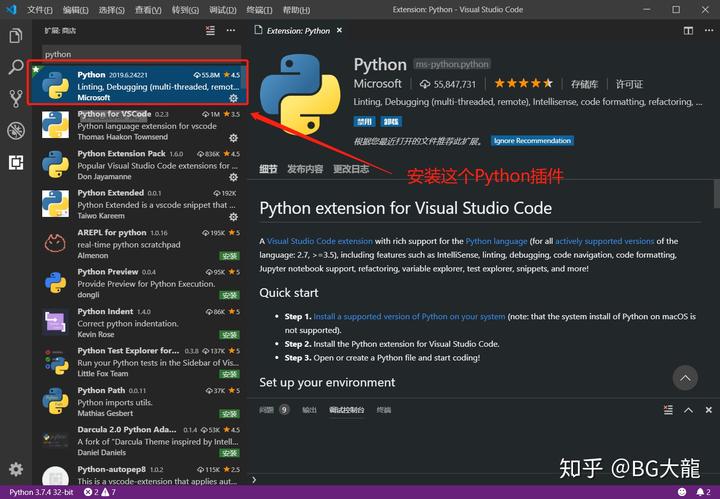Click the extensions search box containing python
This screenshot has height=499, width=720.
tap(141, 54)
